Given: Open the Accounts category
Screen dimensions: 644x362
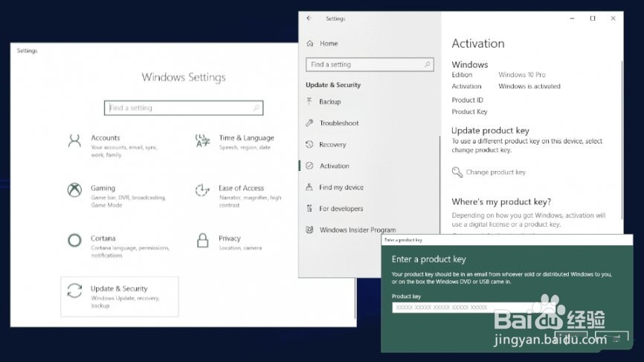Looking at the screenshot, I should tap(119, 146).
